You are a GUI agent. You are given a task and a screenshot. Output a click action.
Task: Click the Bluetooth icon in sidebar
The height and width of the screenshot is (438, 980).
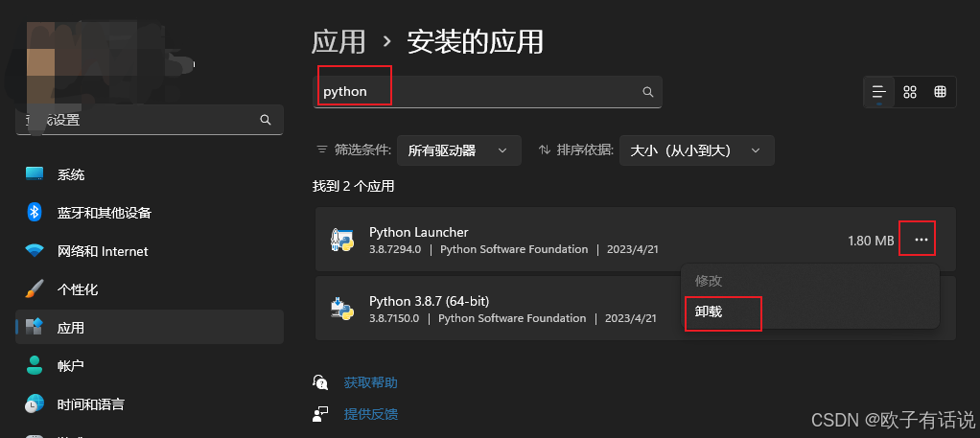35,213
